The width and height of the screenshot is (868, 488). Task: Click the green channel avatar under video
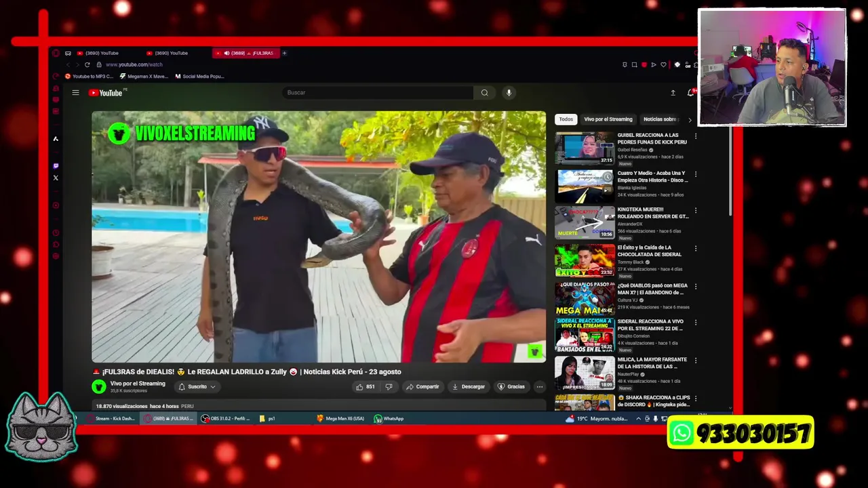[x=99, y=387]
